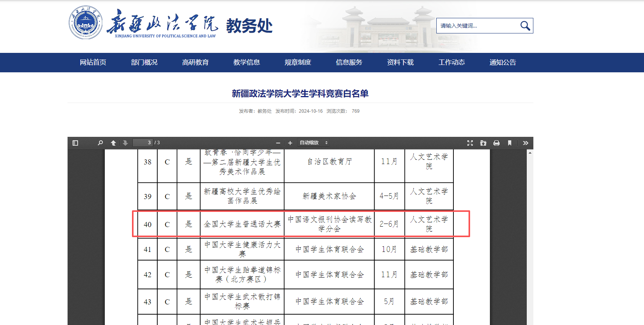Click the publish date 2024-10-16
Screen dimensions: 644x325
[x=311, y=111]
